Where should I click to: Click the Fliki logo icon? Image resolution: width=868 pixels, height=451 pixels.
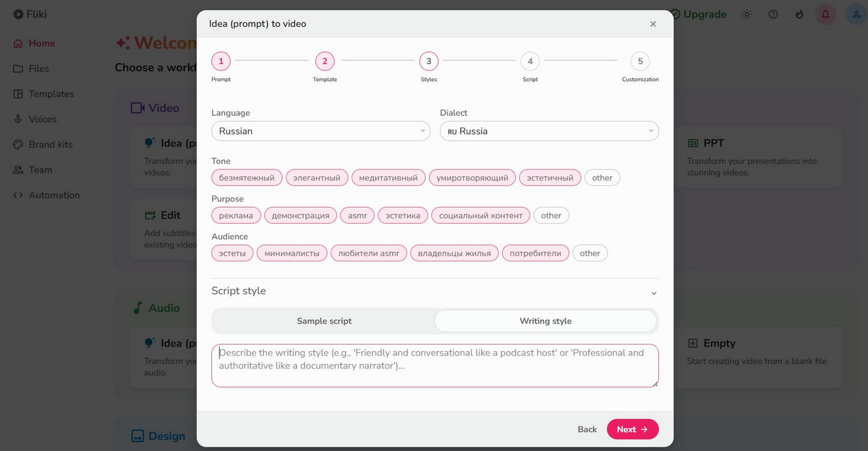point(18,14)
